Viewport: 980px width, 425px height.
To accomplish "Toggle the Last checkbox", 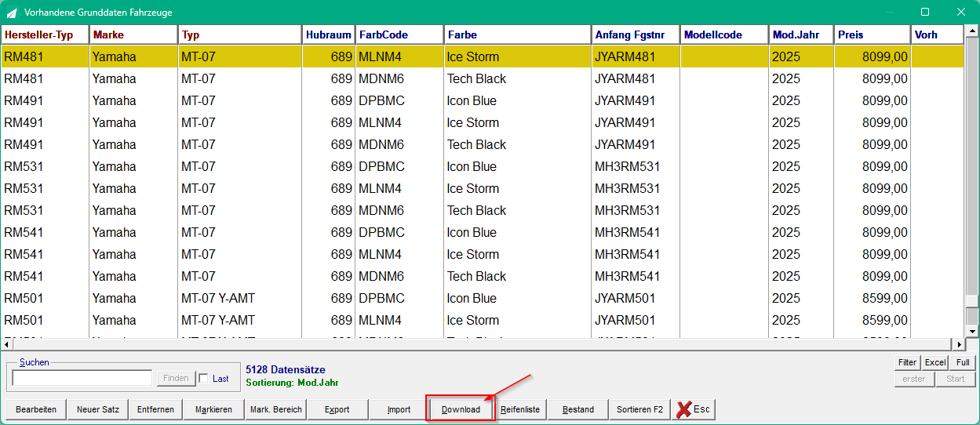I will (204, 379).
